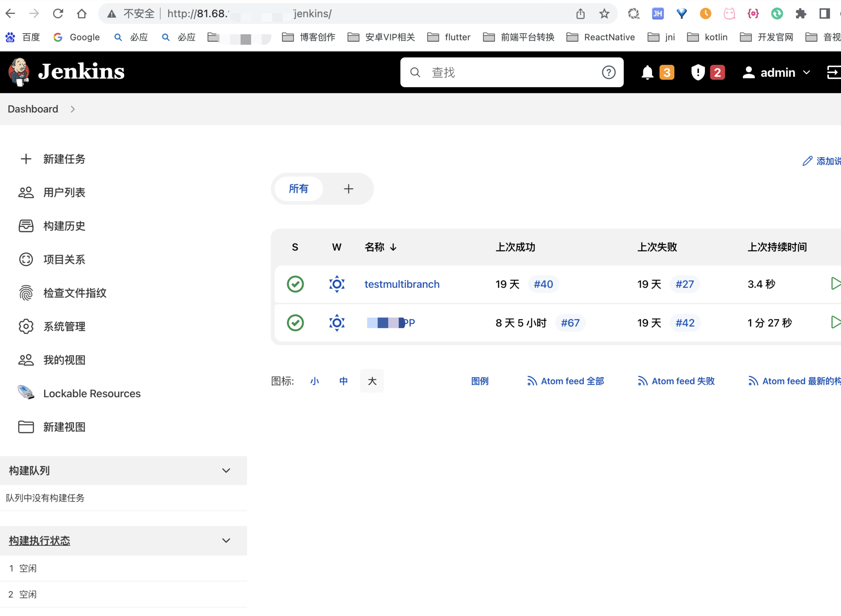The height and width of the screenshot is (616, 841).
Task: Click the JH extension icon
Action: 657,14
